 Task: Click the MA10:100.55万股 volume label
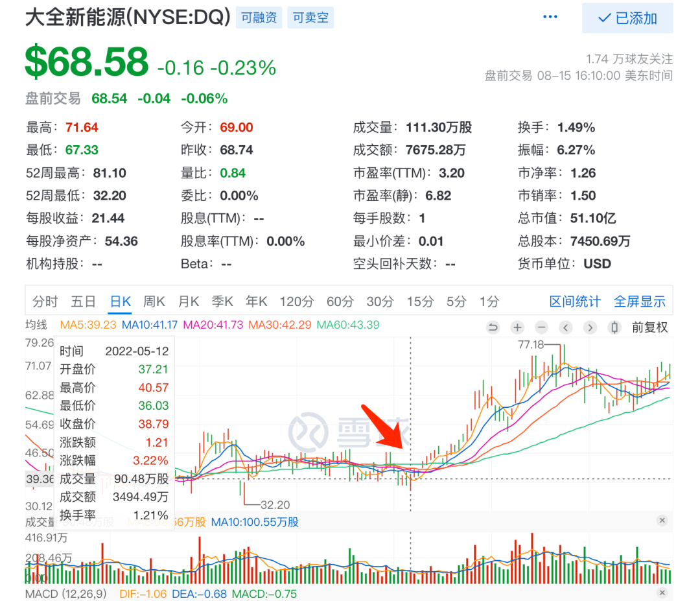[255, 522]
